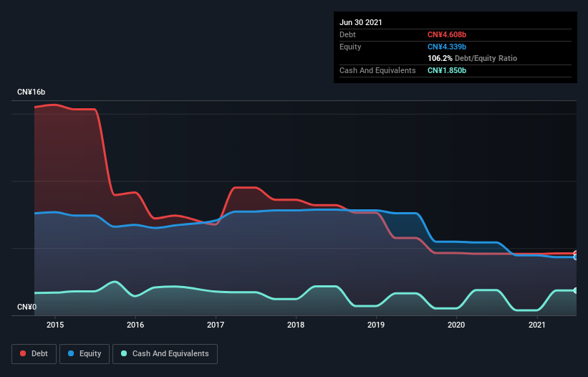Toggle the Cash And Equivalents legend button
Image resolution: width=588 pixels, height=377 pixels.
[x=165, y=354]
